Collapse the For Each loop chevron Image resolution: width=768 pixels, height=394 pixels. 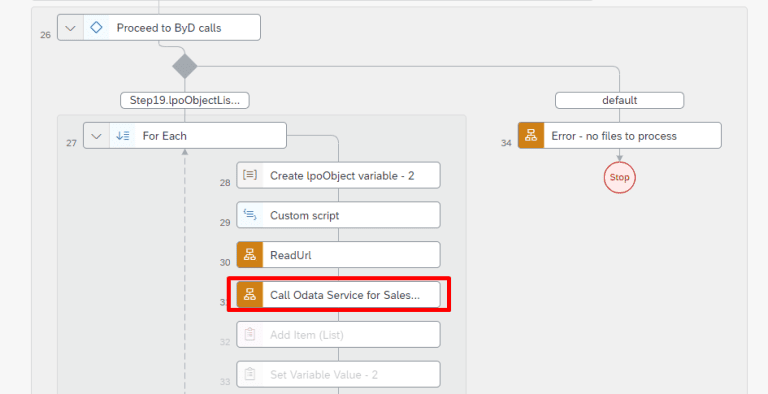pyautogui.click(x=96, y=136)
